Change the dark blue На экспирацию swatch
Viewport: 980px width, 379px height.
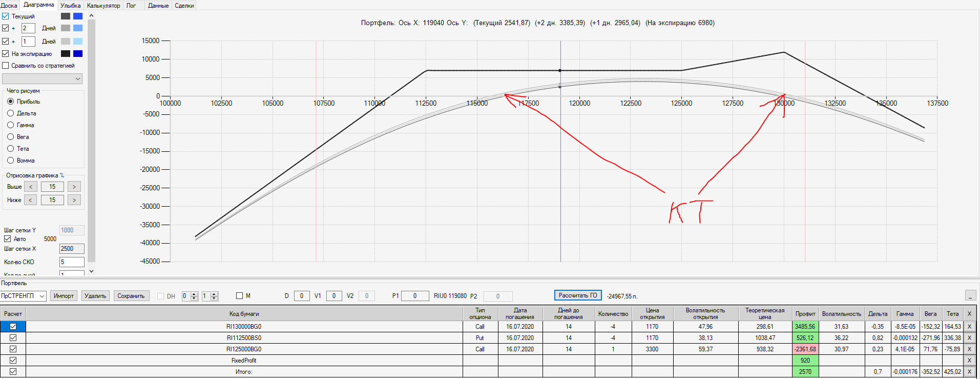pyautogui.click(x=78, y=54)
